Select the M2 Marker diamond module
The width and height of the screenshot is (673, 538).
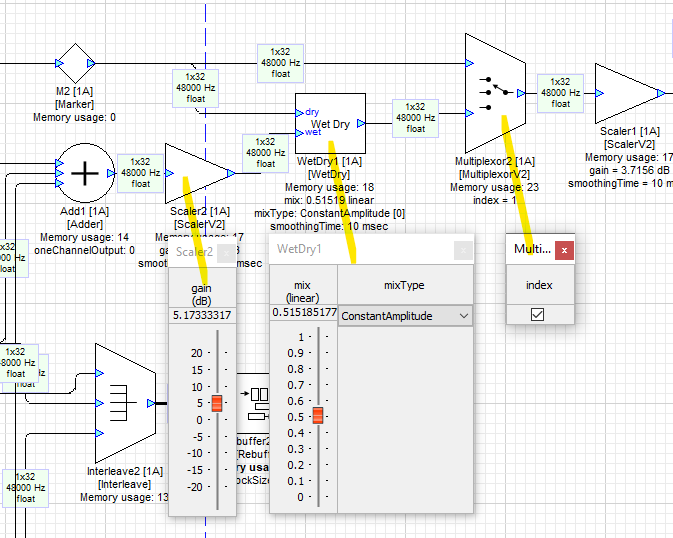(x=75, y=64)
